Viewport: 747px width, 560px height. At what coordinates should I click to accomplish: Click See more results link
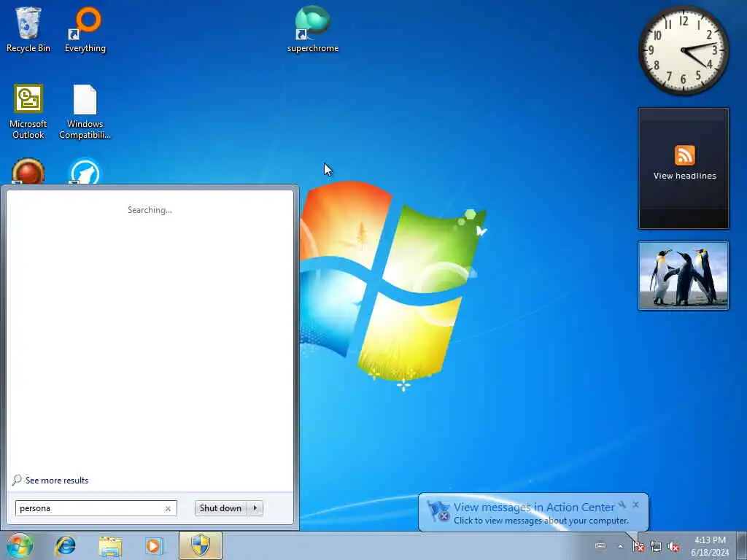click(x=57, y=481)
